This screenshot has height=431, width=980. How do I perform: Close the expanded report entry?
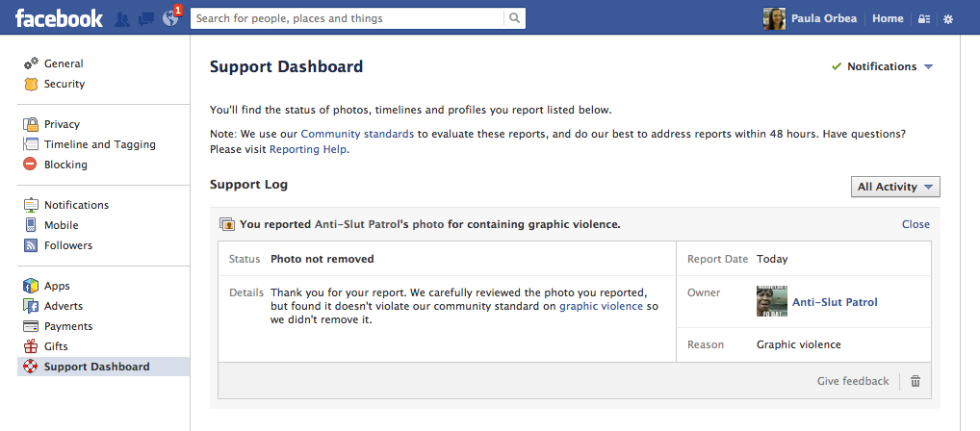[x=916, y=224]
